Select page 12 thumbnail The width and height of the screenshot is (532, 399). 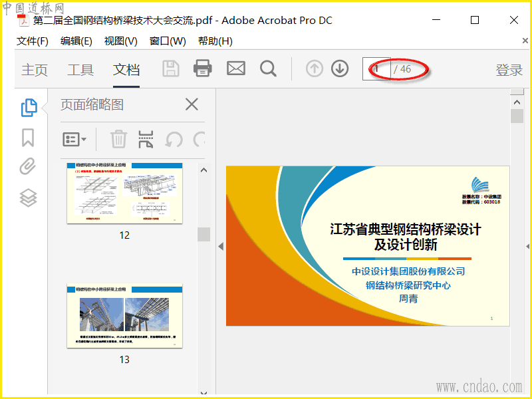pyautogui.click(x=124, y=193)
